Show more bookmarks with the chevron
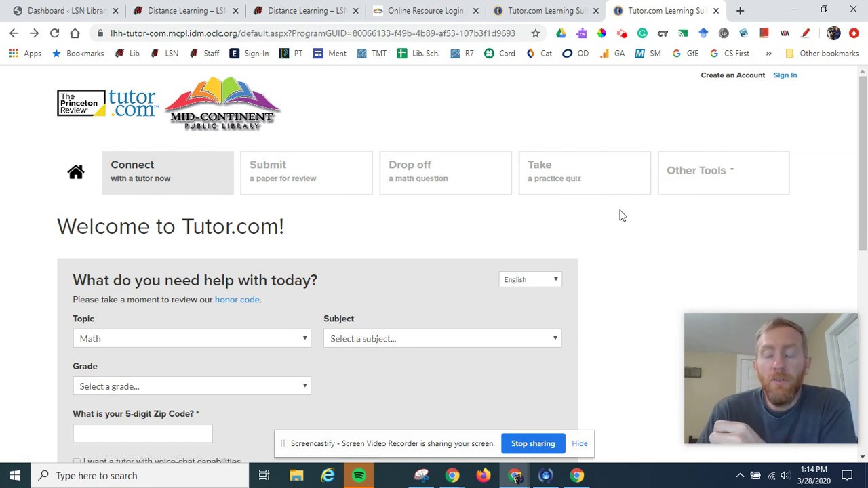868x488 pixels. pos(768,53)
